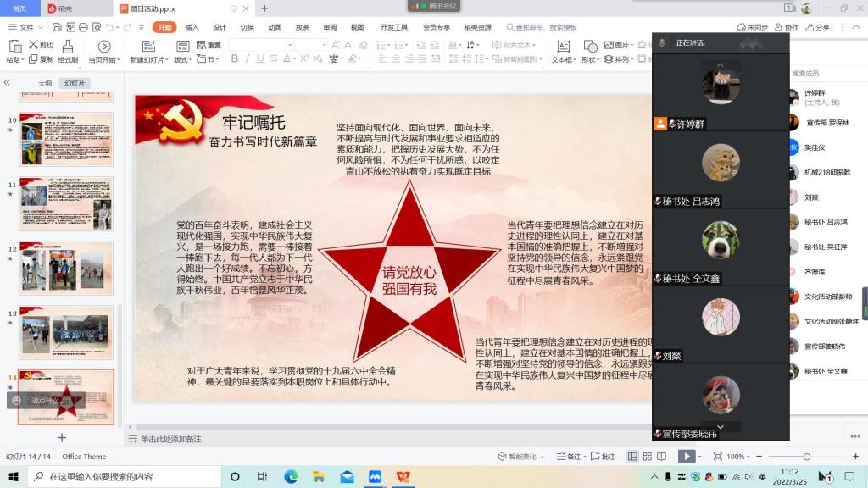Add a comment with 批注 icon
This screenshot has width=868, height=488.
[604, 457]
